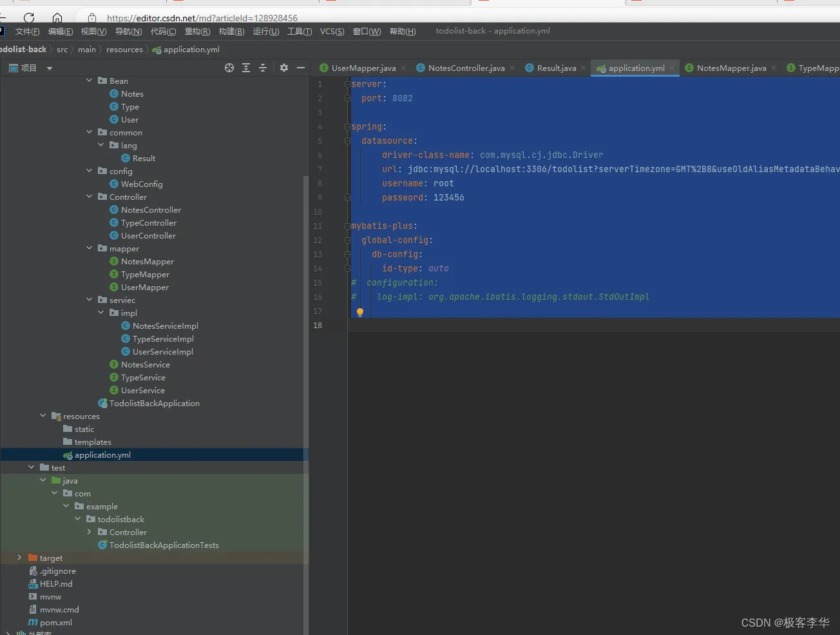Open the UserController class

[x=148, y=236]
